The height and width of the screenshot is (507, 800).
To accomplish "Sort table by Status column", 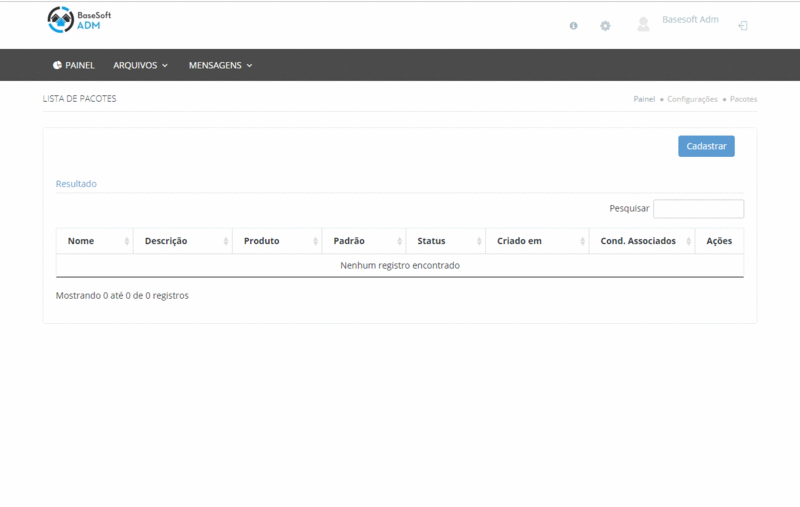I will [445, 241].
